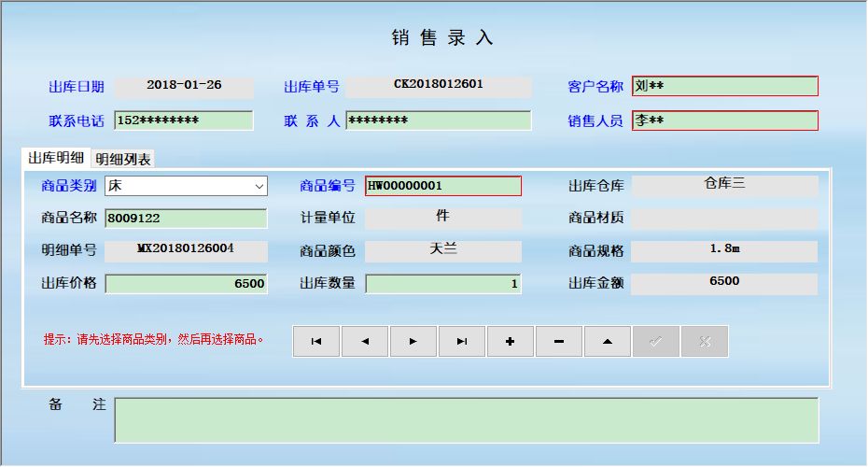Click the 出库价格 field
Screen dimensions: 868x467
click(186, 283)
